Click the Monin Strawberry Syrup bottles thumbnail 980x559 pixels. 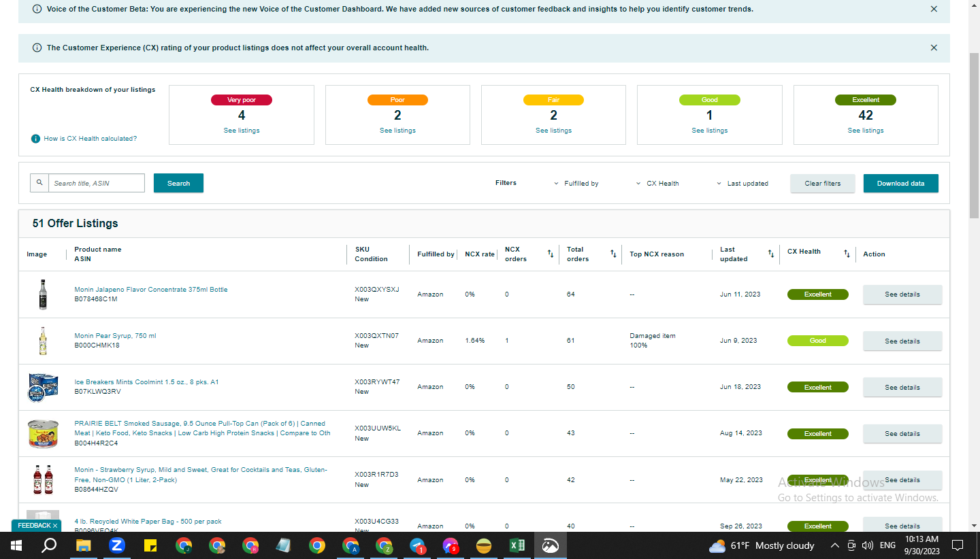(x=43, y=479)
